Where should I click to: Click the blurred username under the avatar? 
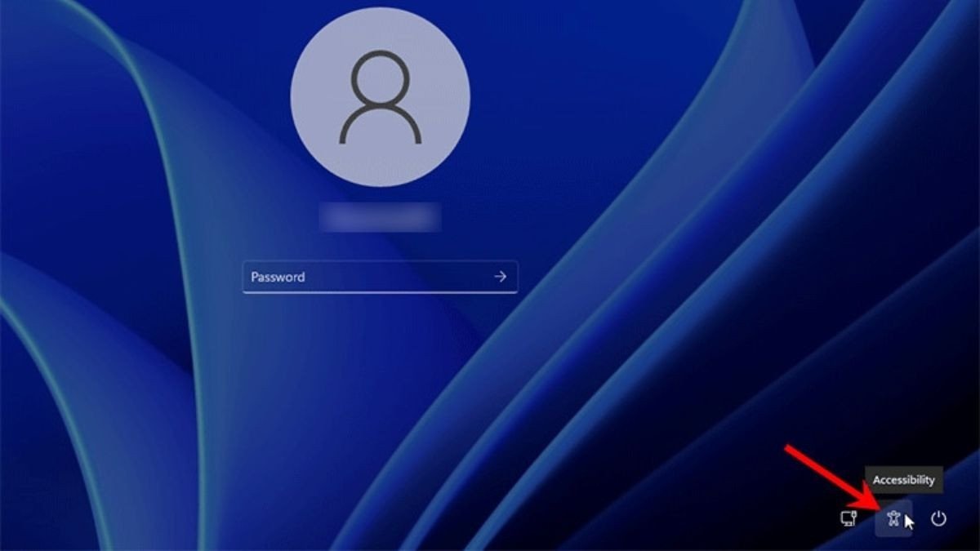380,217
